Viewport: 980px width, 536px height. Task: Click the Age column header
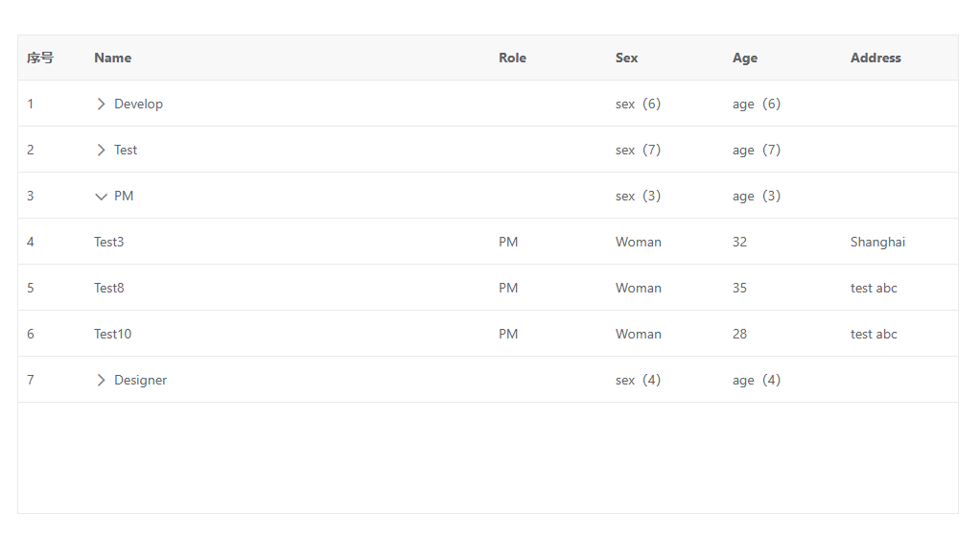pyautogui.click(x=744, y=58)
